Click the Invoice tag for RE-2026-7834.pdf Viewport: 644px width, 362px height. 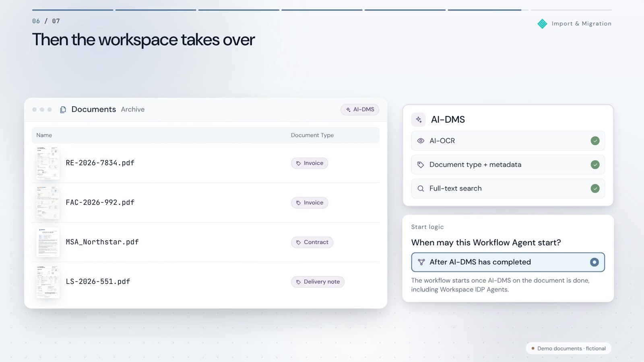tap(310, 163)
